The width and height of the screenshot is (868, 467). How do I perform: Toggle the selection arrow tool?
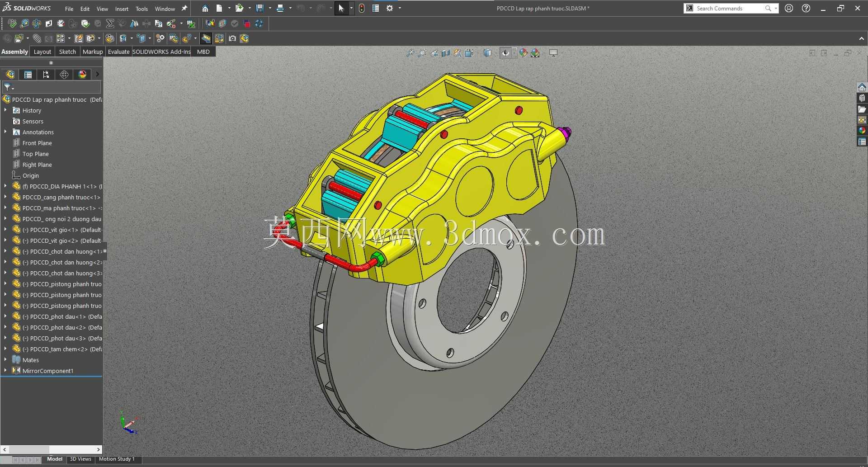point(341,8)
